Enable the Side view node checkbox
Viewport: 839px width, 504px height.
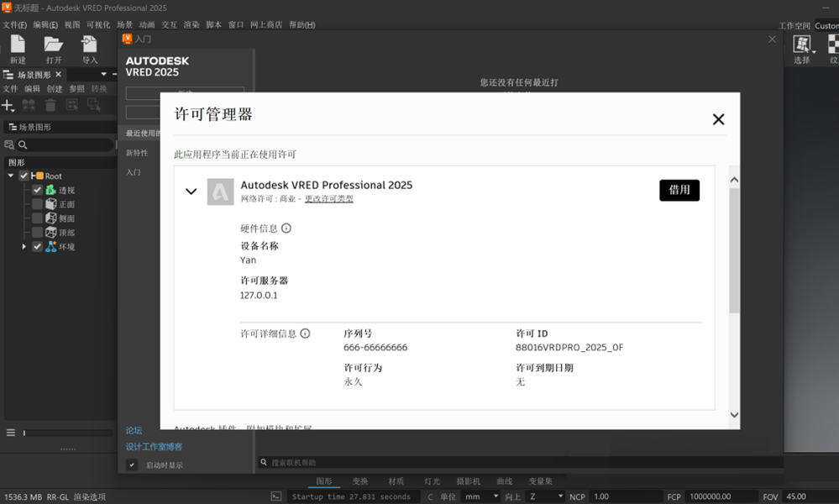(x=38, y=218)
